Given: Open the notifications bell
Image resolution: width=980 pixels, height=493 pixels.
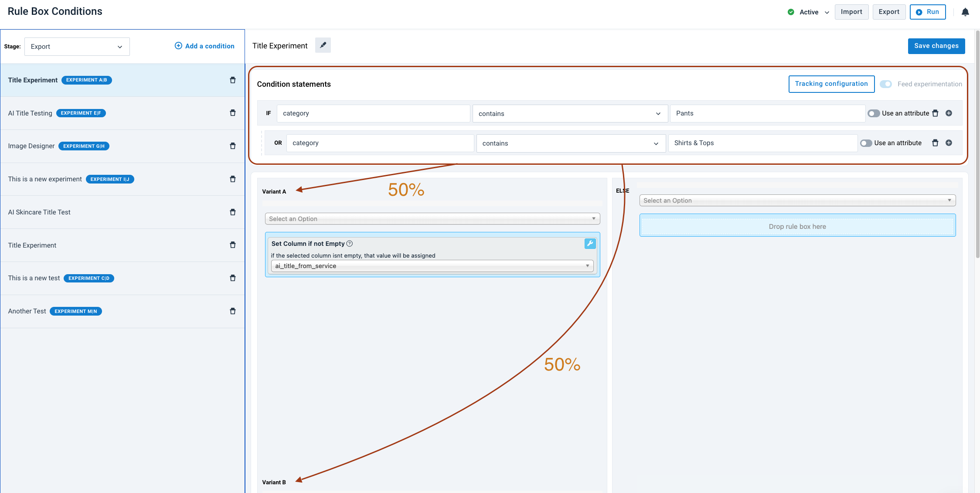Looking at the screenshot, I should coord(965,12).
